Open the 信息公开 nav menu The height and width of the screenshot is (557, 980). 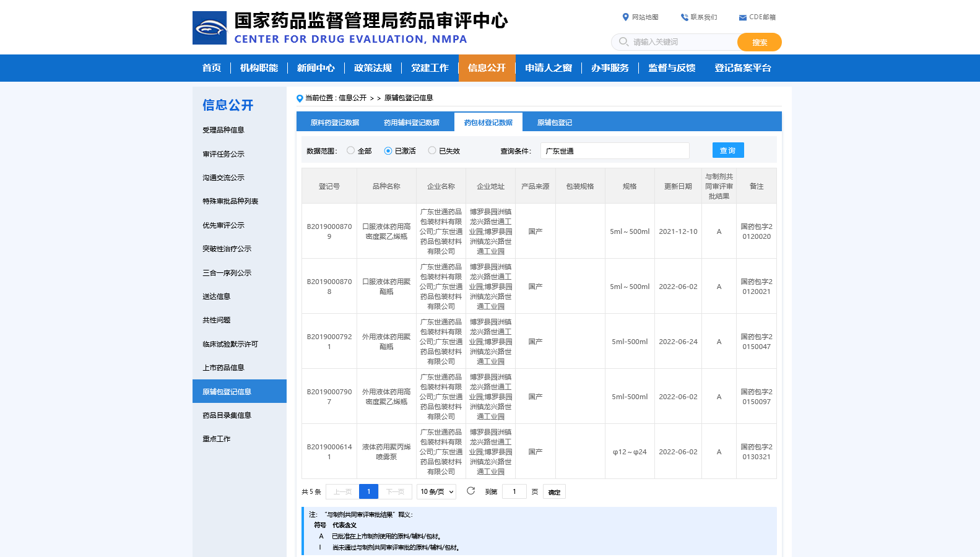coord(487,68)
